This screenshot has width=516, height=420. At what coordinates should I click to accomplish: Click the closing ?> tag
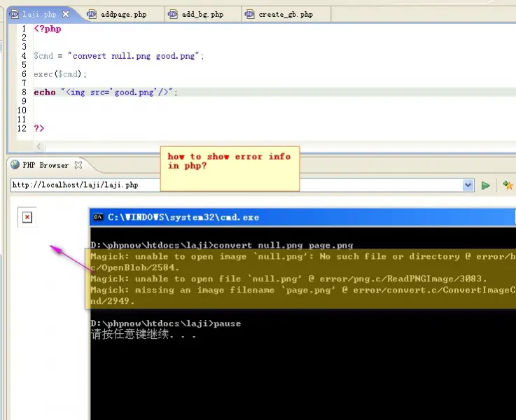[39, 129]
